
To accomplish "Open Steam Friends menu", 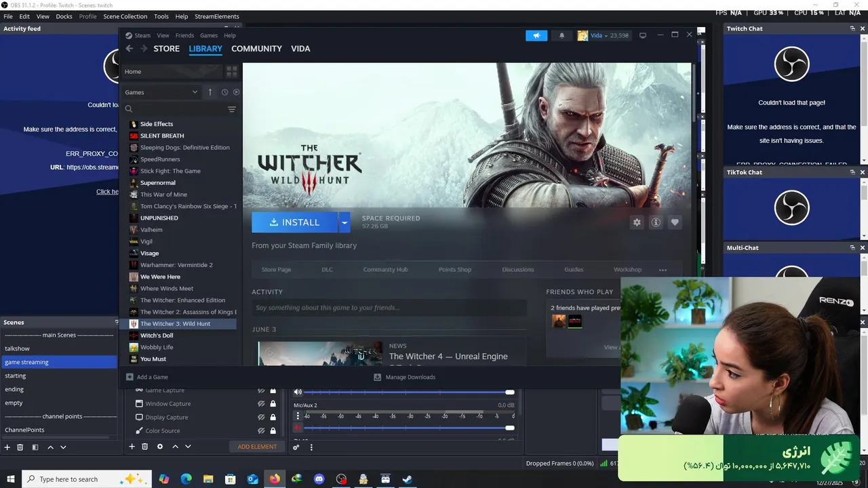I will click(184, 35).
